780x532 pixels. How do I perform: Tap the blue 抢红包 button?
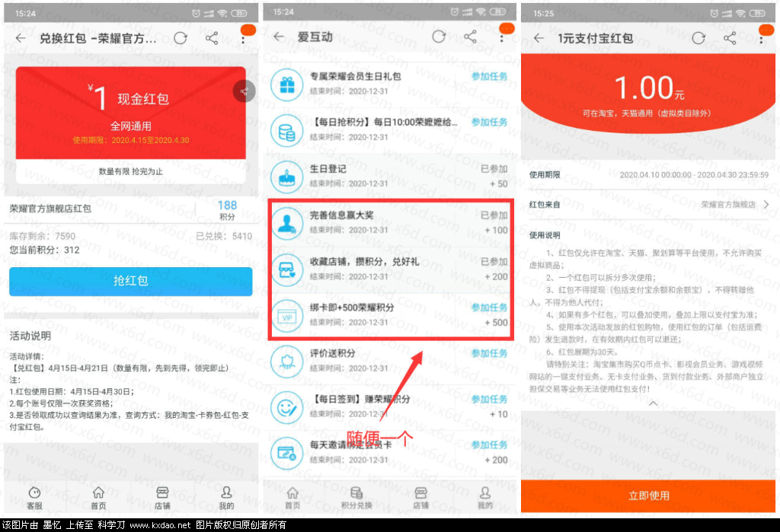[131, 282]
